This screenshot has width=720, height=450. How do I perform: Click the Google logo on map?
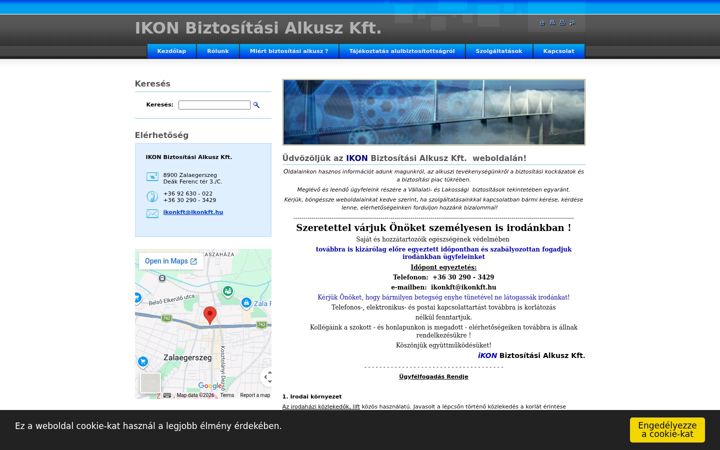click(x=211, y=386)
